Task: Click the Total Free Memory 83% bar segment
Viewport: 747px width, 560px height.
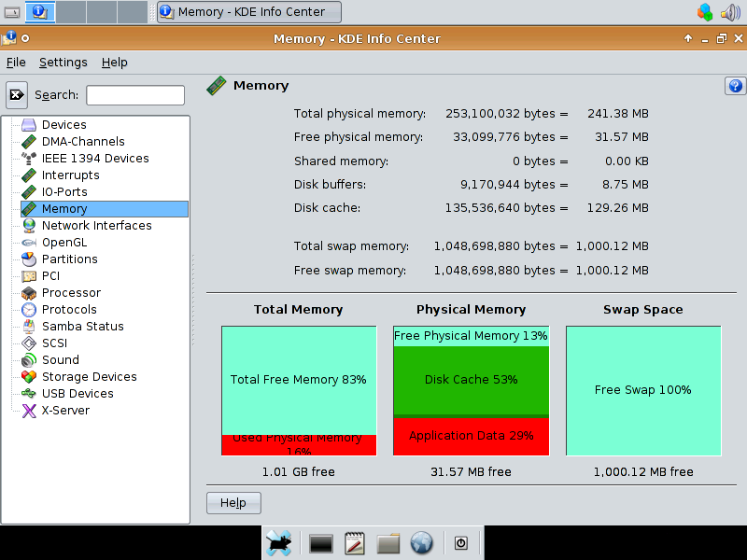Action: (x=299, y=380)
